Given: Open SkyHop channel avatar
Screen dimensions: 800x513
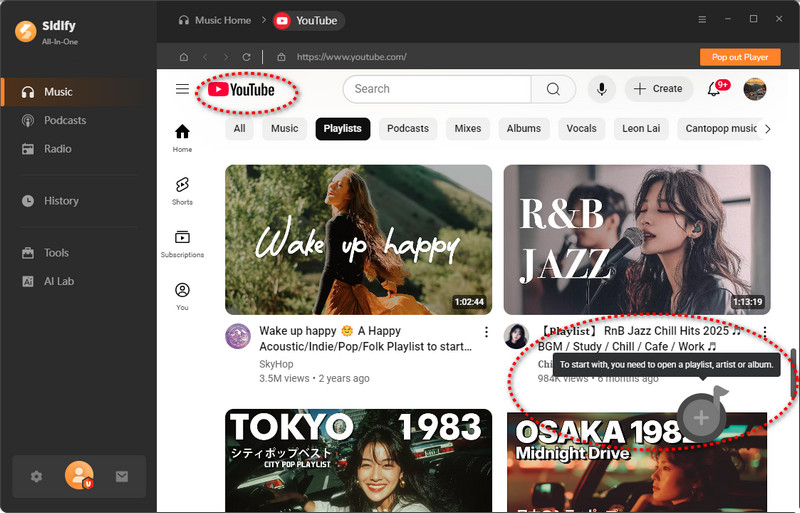Looking at the screenshot, I should point(238,336).
